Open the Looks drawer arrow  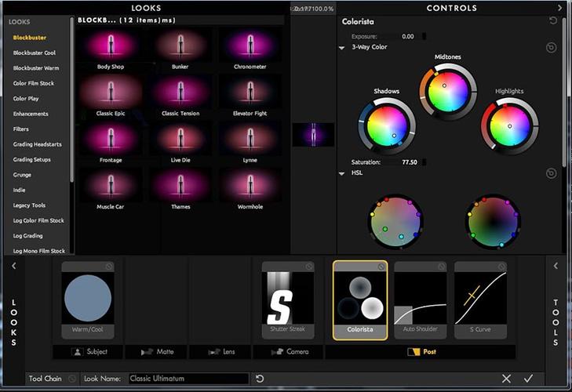click(14, 266)
